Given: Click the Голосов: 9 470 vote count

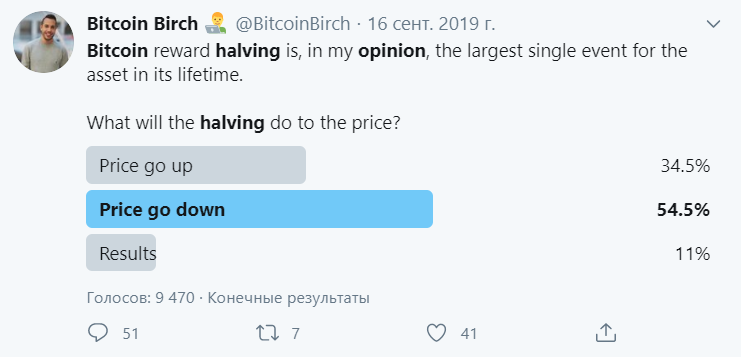Looking at the screenshot, I should [x=141, y=298].
